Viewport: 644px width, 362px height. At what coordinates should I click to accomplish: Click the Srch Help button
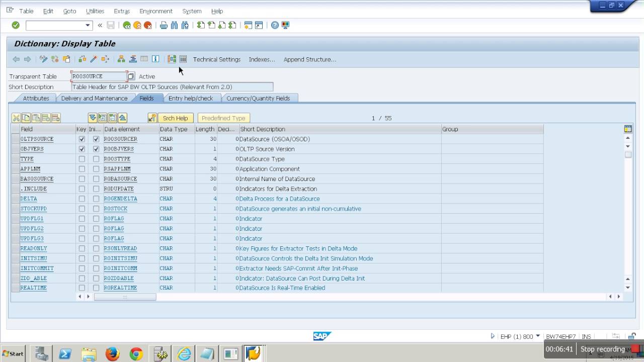pyautogui.click(x=175, y=118)
